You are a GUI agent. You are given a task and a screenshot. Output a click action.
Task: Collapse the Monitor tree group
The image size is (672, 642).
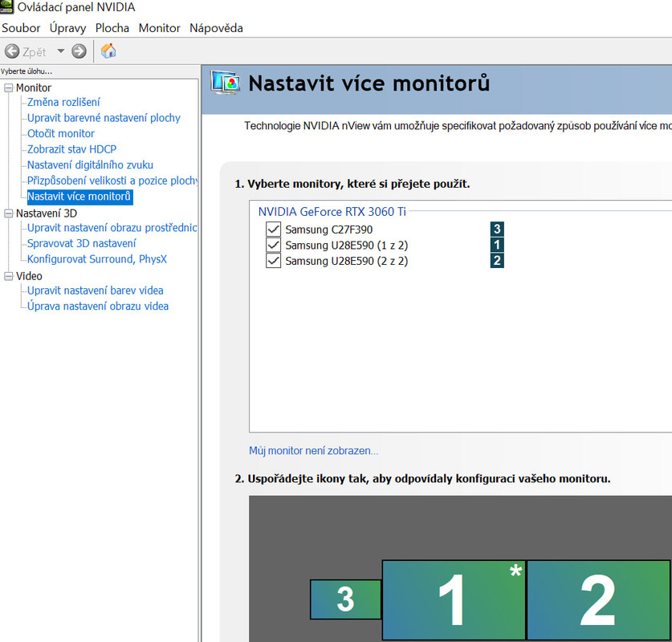pyautogui.click(x=9, y=87)
